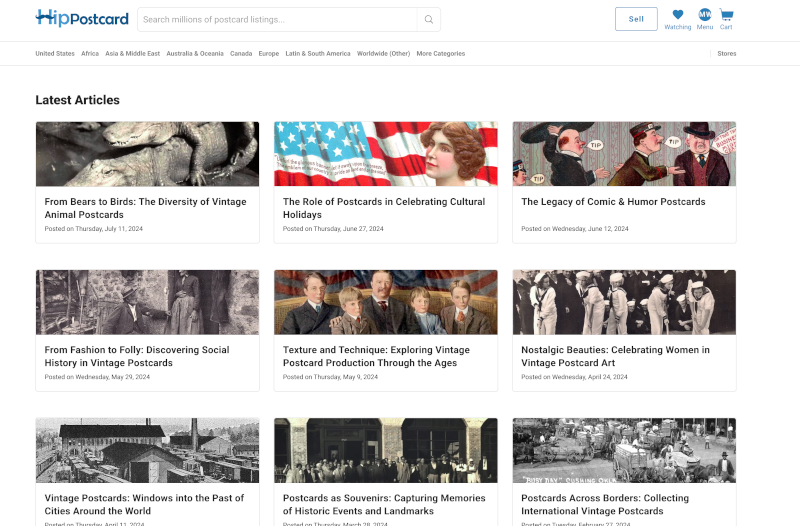Open the American flag woman thumbnail
Screen dimensions: 800x526
pyautogui.click(x=386, y=154)
